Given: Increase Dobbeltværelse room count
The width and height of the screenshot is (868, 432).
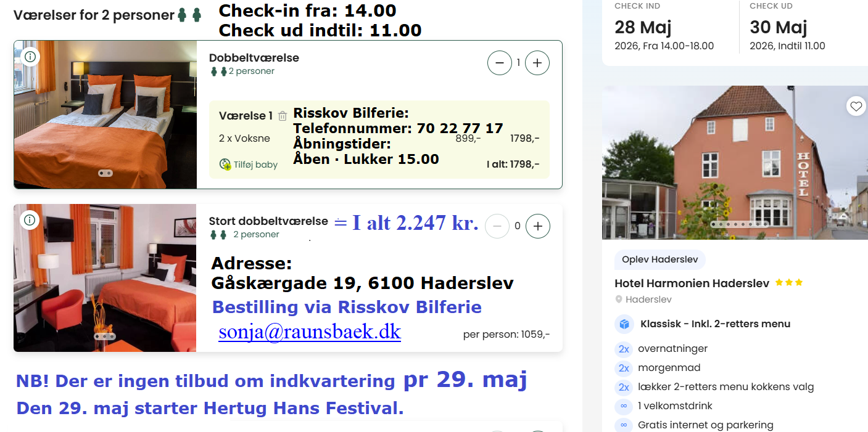Looking at the screenshot, I should pos(537,63).
